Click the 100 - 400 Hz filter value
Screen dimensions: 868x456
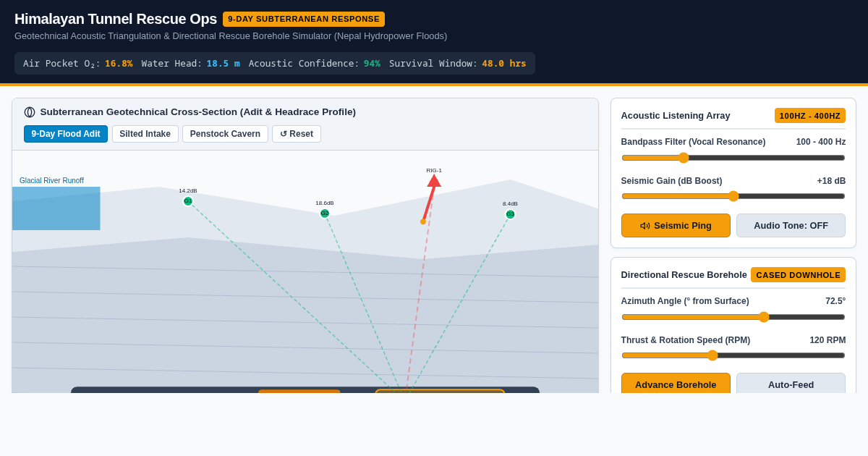coord(821,142)
